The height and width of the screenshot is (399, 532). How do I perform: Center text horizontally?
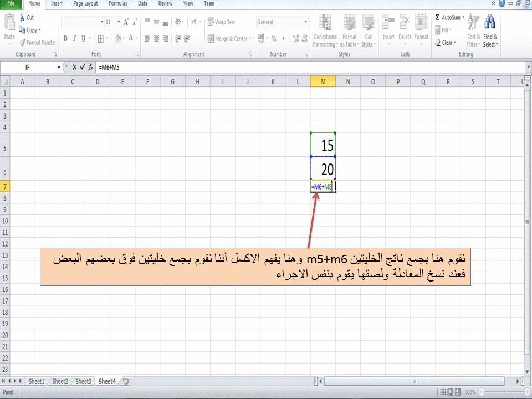(x=156, y=38)
